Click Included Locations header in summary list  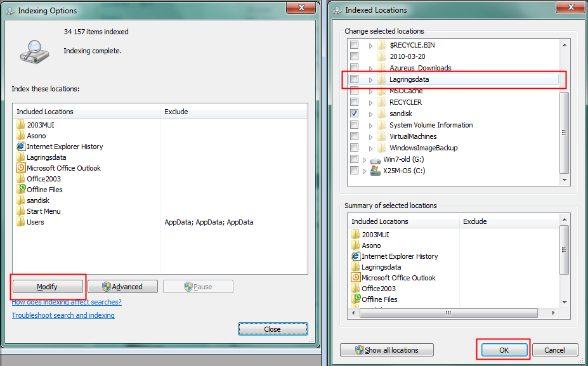(x=403, y=221)
